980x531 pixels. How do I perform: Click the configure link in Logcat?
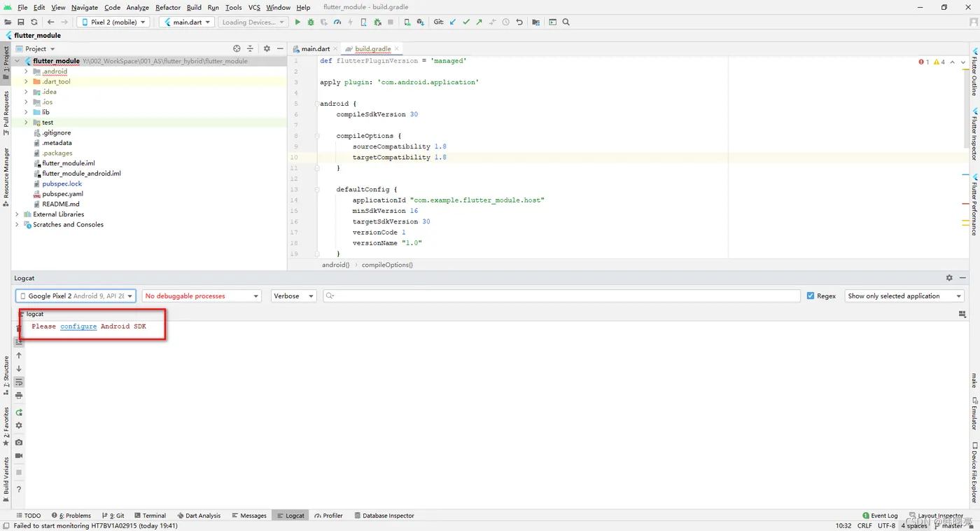tap(78, 326)
